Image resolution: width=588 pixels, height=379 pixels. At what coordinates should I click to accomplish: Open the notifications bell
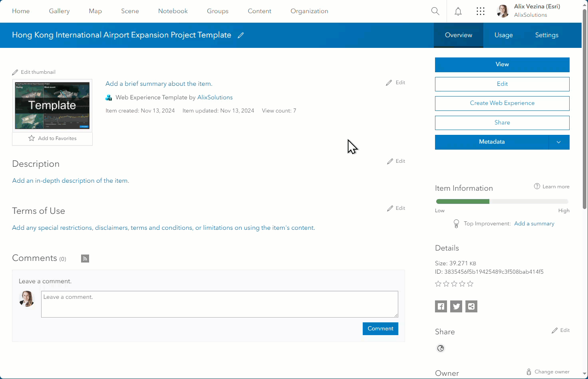point(458,11)
